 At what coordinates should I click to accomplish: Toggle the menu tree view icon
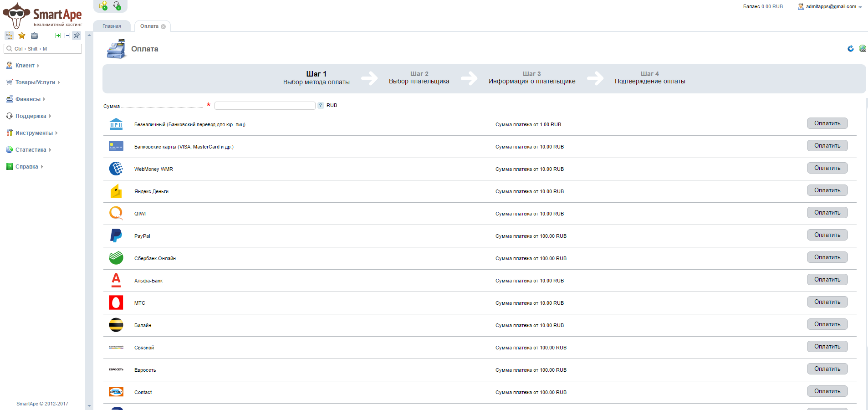point(9,36)
